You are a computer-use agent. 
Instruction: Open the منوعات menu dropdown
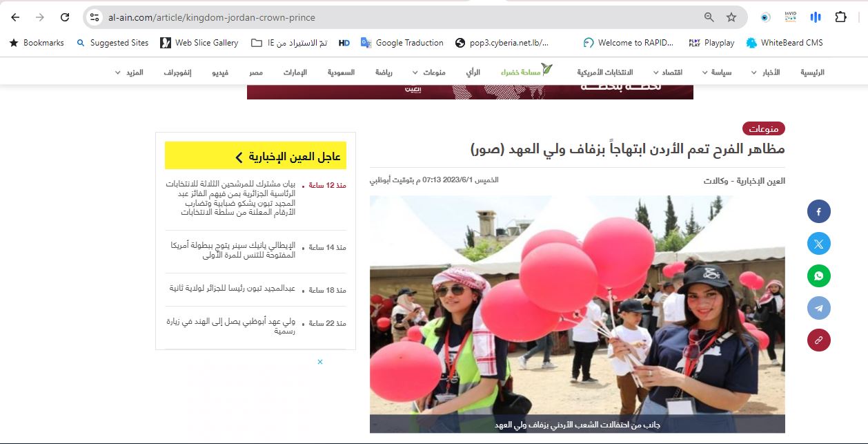[x=429, y=73]
